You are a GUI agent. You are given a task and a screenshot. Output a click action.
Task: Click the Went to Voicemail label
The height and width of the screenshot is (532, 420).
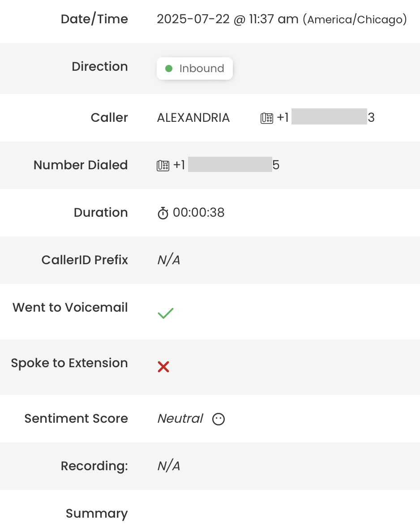click(70, 307)
